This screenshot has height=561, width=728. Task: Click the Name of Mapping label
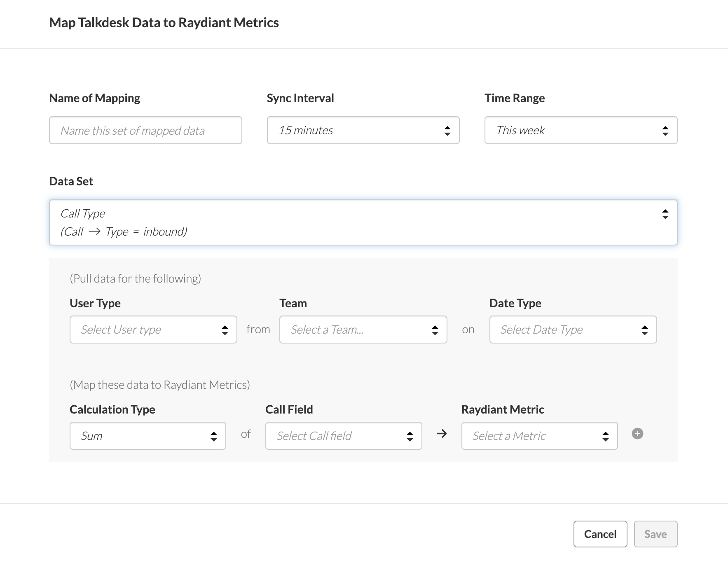coord(94,98)
